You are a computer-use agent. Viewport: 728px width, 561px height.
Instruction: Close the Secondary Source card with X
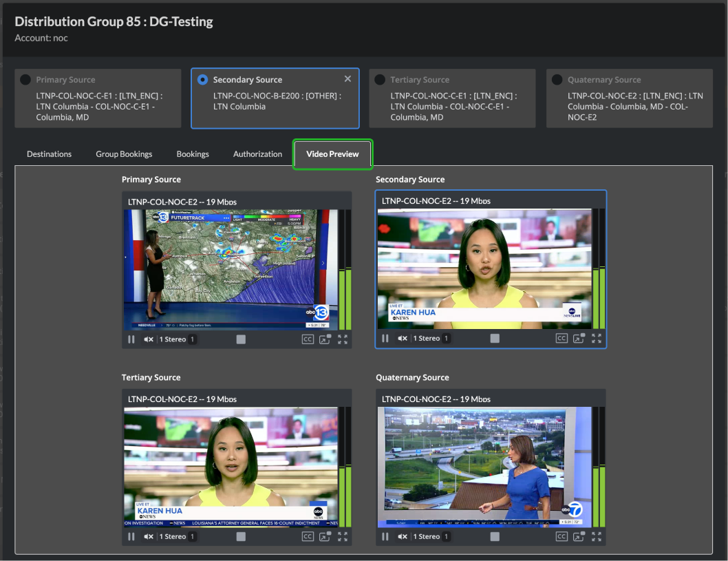tap(347, 79)
